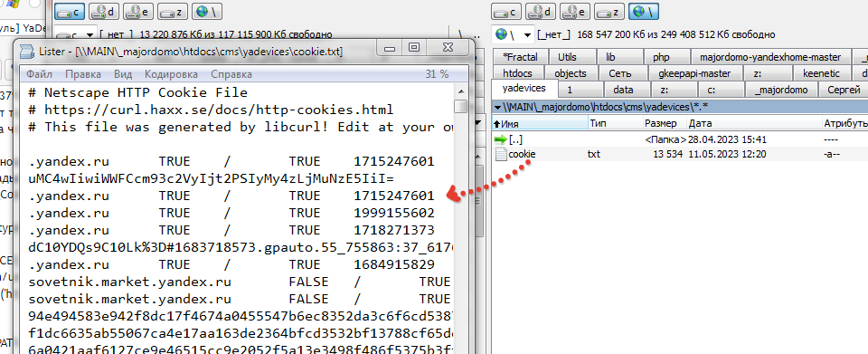Switch to the htdocs folder tab

(x=517, y=73)
